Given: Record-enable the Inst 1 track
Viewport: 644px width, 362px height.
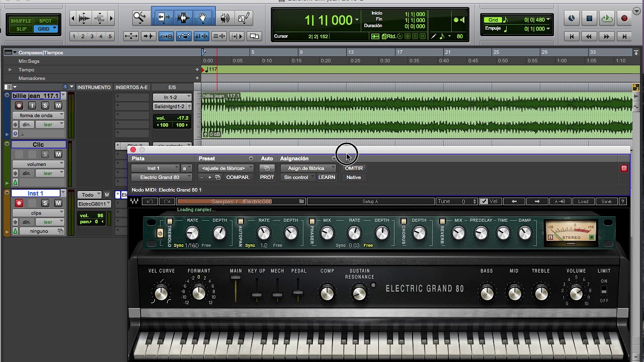Looking at the screenshot, I should [x=19, y=203].
